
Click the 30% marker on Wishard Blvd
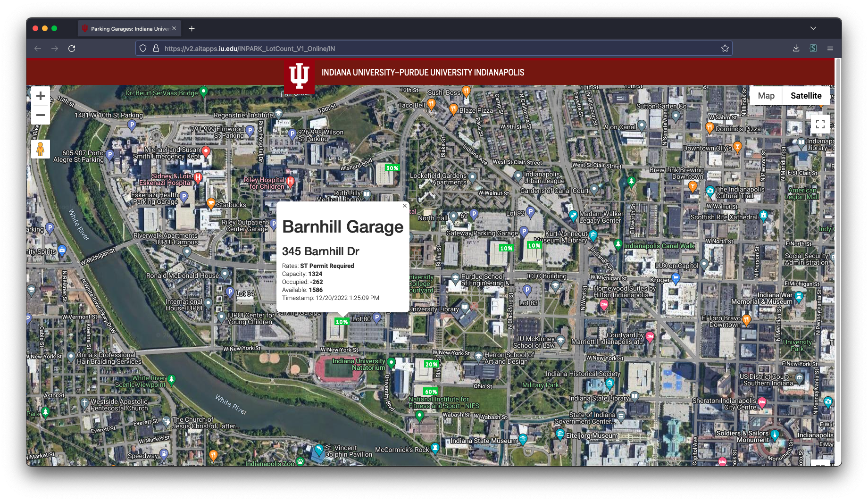392,168
